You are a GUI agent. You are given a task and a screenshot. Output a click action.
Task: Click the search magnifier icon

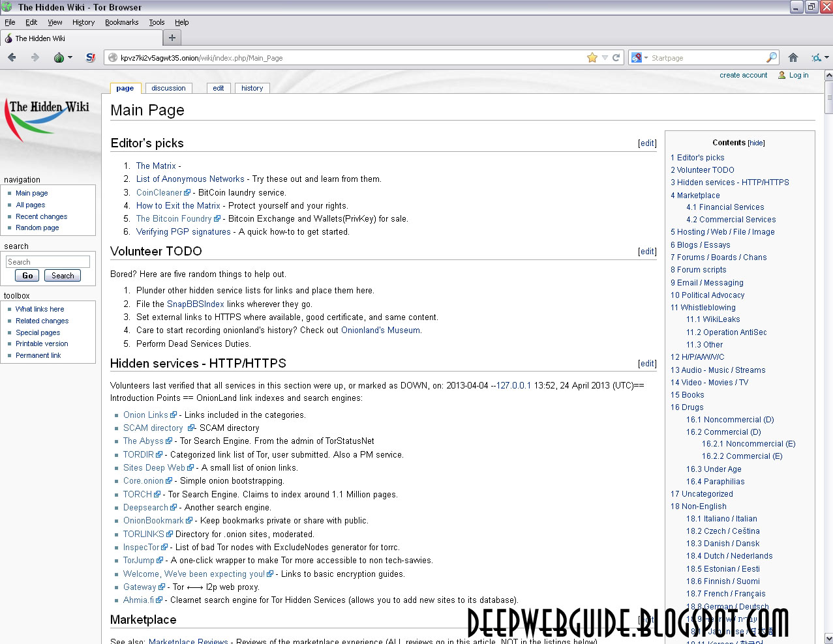772,57
